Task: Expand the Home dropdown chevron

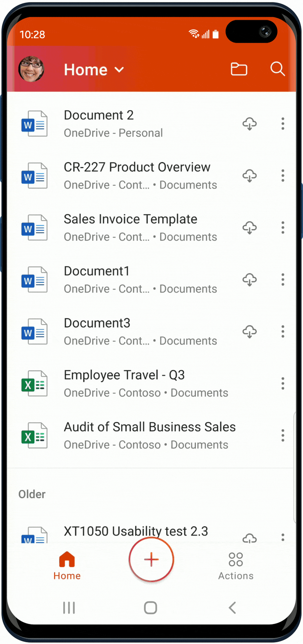Action: click(119, 70)
